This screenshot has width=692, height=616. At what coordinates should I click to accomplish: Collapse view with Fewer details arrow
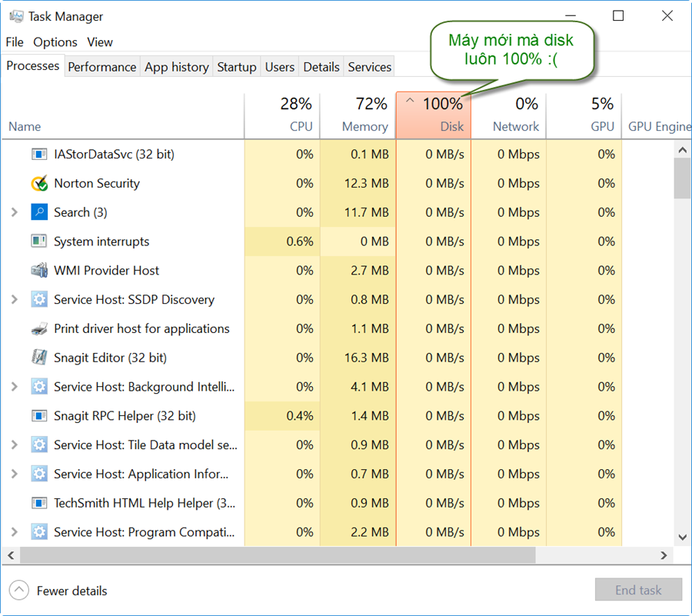(19, 591)
